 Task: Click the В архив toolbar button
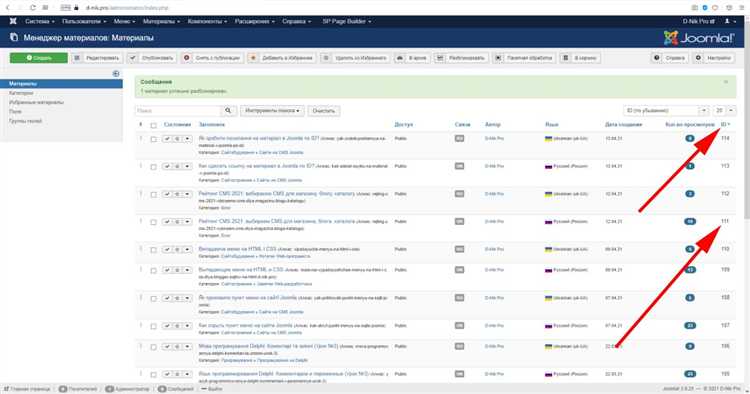pyautogui.click(x=412, y=58)
